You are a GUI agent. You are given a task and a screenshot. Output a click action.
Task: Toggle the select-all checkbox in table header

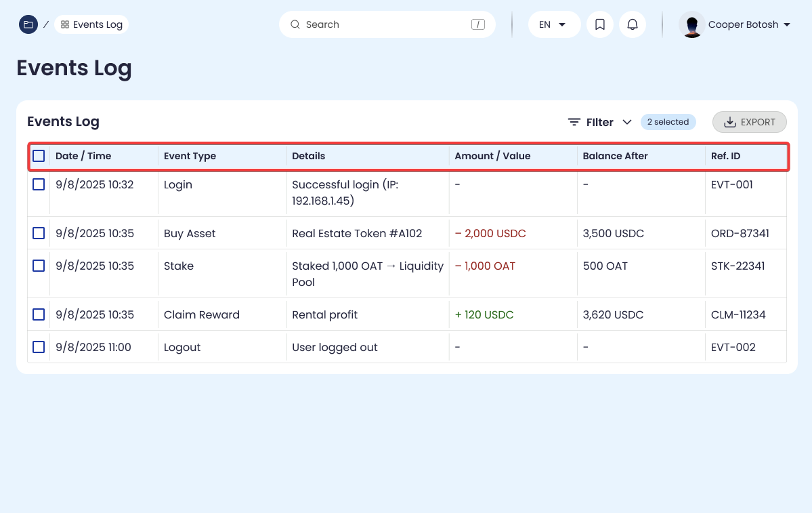[x=39, y=156]
